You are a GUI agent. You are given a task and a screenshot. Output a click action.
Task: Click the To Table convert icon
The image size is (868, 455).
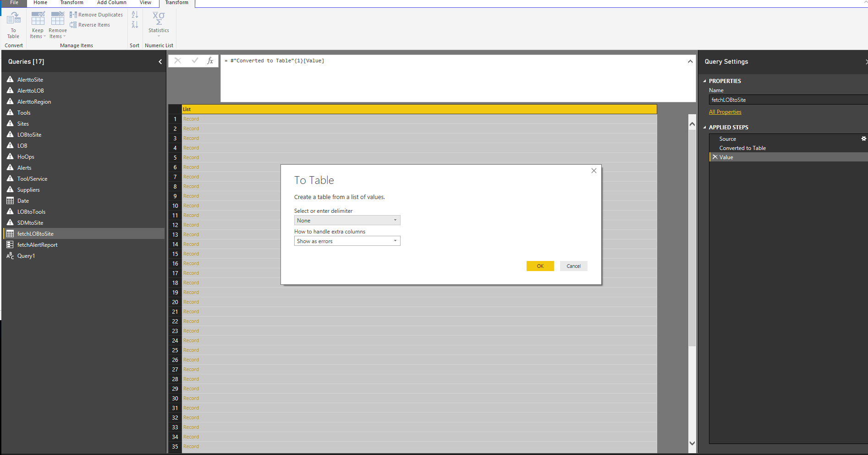click(x=13, y=25)
